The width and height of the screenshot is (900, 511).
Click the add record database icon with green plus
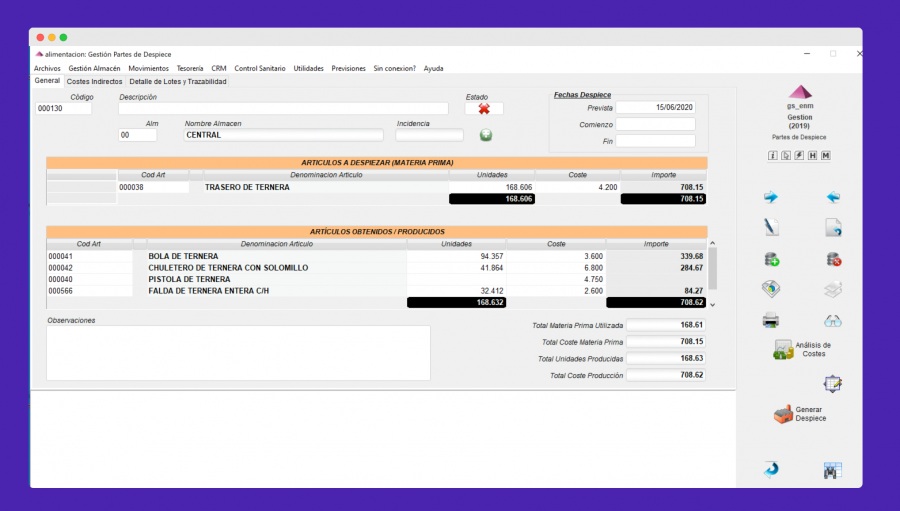771,260
